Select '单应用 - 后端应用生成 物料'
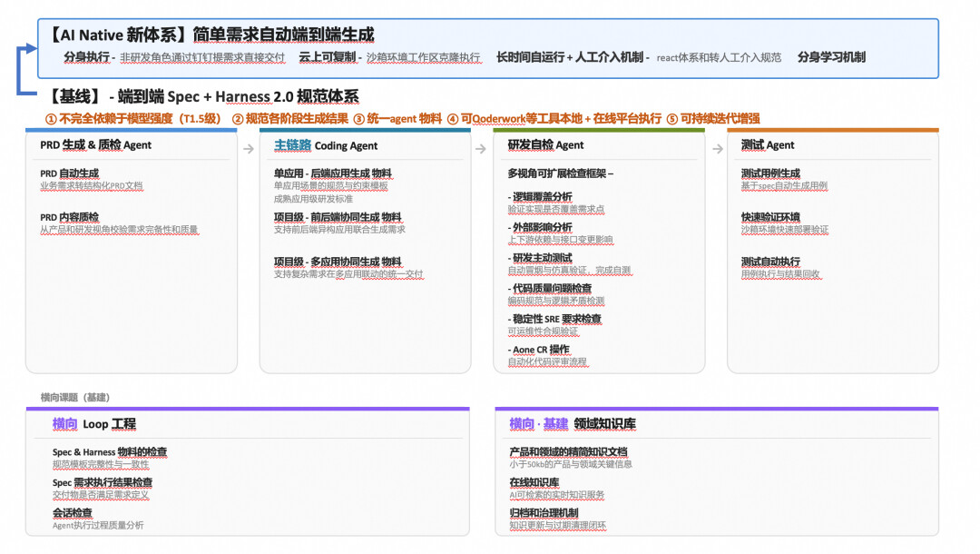Viewport: 980px width, 554px height. tap(332, 173)
